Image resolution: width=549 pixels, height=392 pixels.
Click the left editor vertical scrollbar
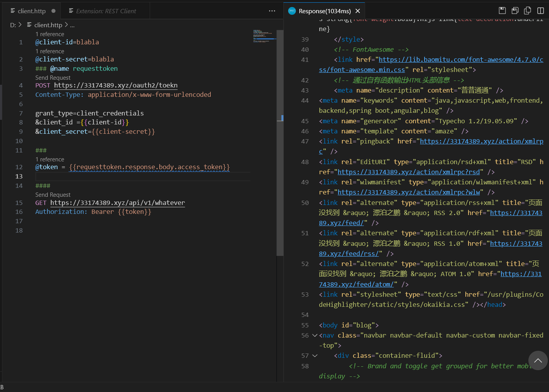280,143
